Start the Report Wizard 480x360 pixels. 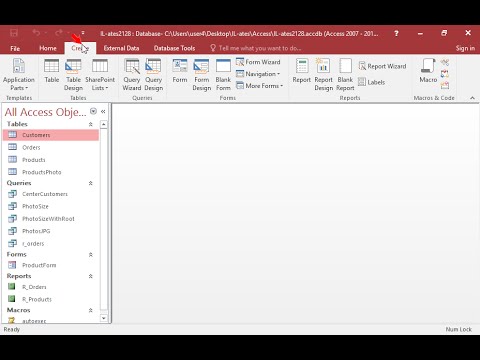point(382,66)
